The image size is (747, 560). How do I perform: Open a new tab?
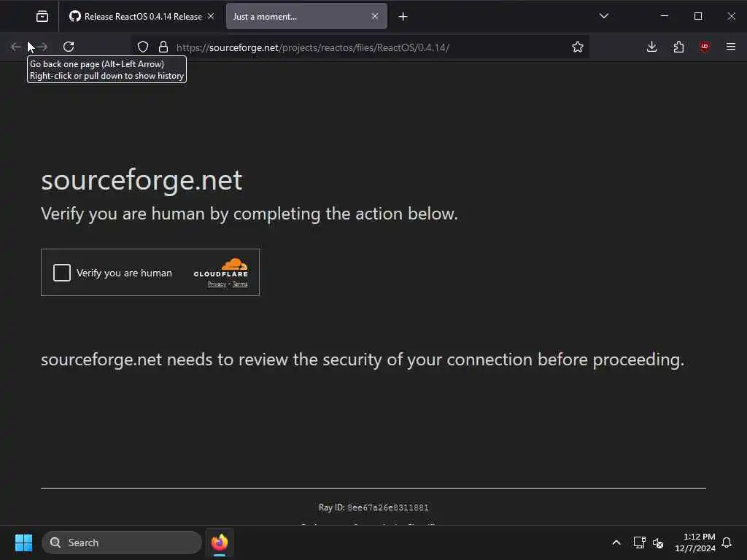pyautogui.click(x=403, y=16)
